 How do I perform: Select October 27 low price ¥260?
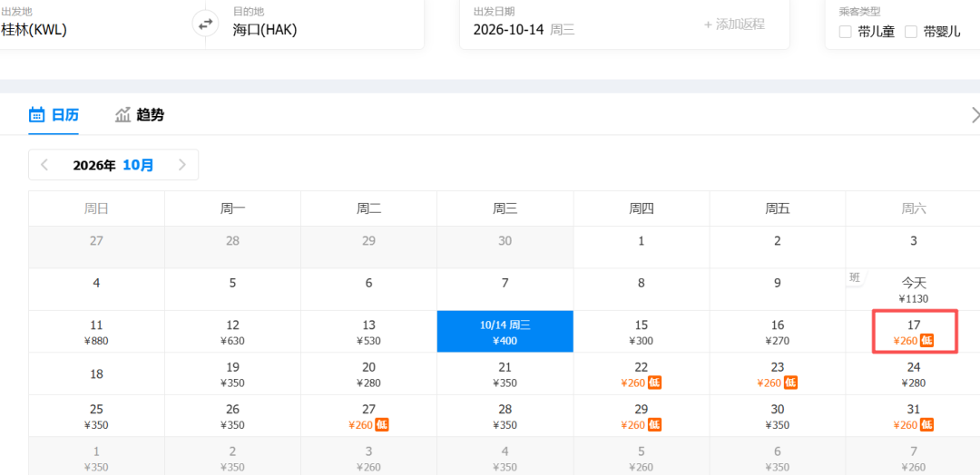[x=368, y=416]
